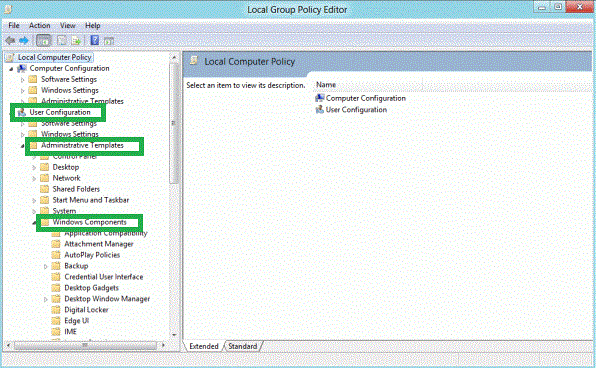Switch to the Extended tab
The height and width of the screenshot is (368, 596).
pyautogui.click(x=204, y=346)
